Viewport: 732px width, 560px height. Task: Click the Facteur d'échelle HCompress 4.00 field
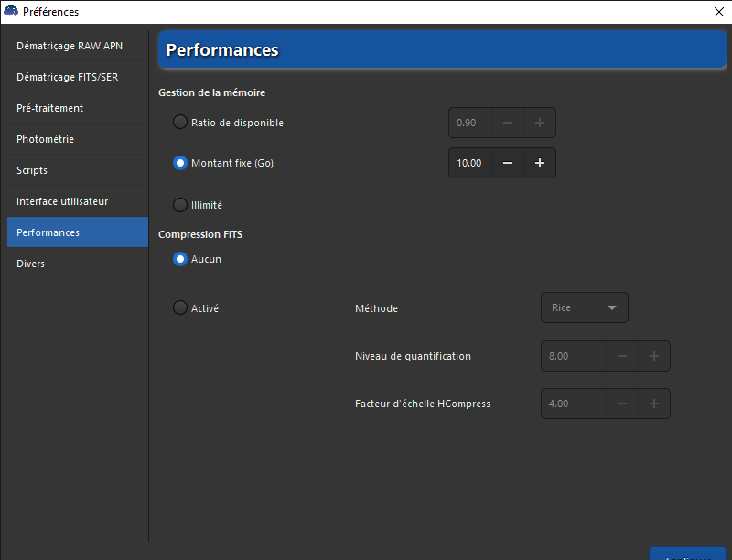[574, 404]
